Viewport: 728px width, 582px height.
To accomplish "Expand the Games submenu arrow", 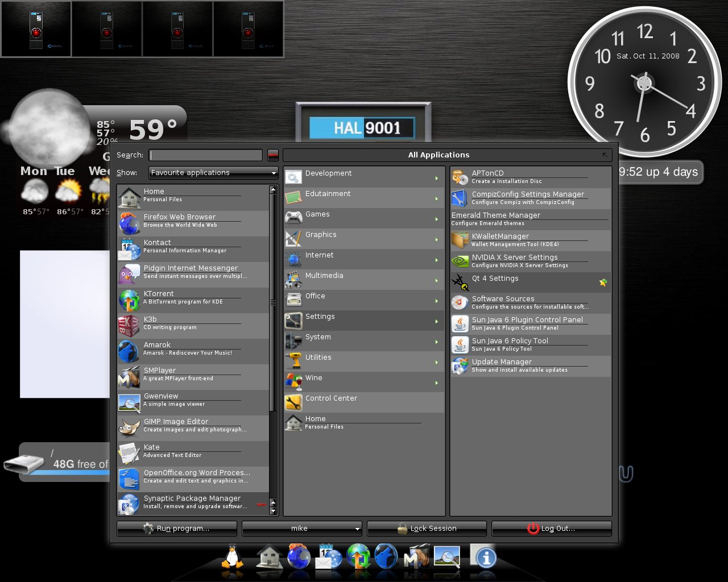I will 437,219.
